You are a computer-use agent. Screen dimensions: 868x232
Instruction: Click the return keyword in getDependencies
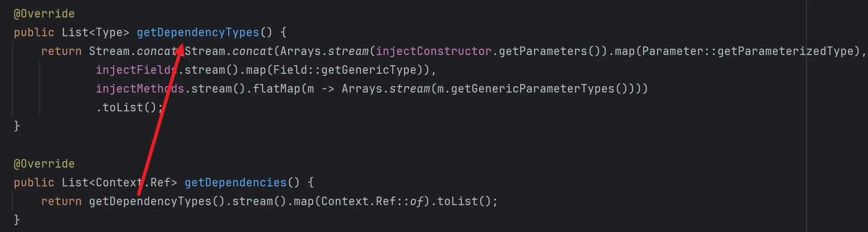(x=61, y=201)
